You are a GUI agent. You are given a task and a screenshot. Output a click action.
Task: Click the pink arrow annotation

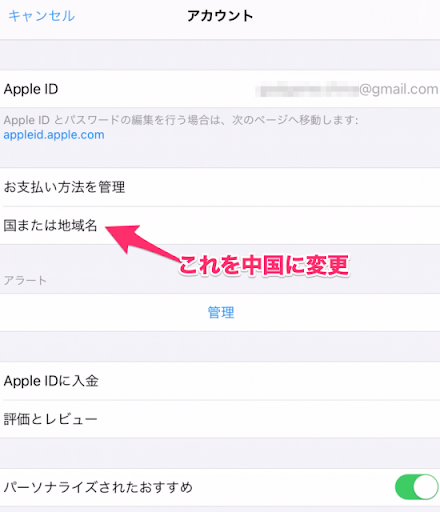142,241
